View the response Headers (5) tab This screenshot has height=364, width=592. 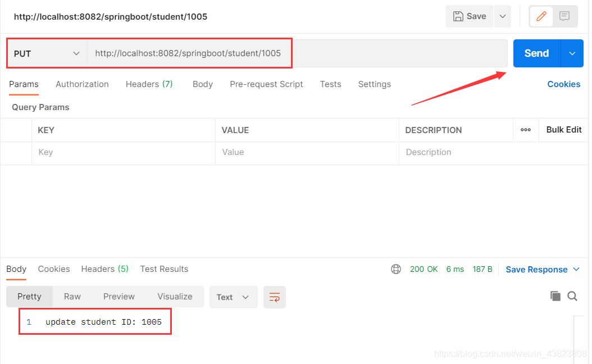pyautogui.click(x=104, y=269)
